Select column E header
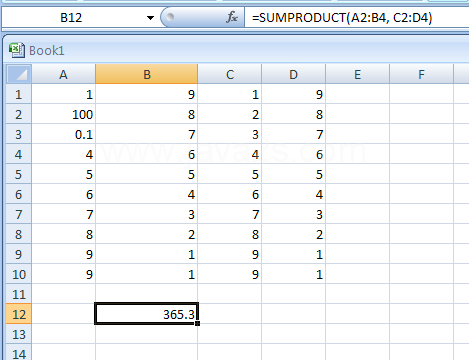 click(357, 74)
